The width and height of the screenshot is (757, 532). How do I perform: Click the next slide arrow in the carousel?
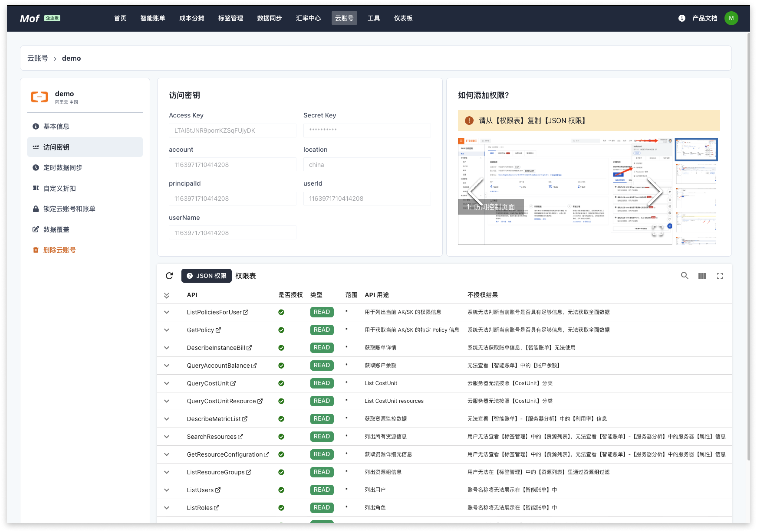click(x=654, y=191)
